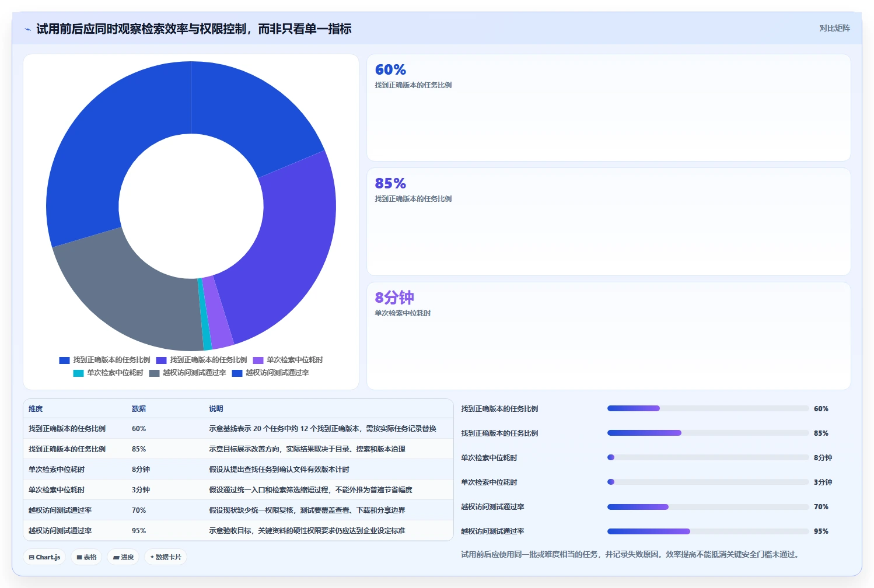
Task: Click the description starting 假设现状缺少统一权限复核
Action: pyautogui.click(x=307, y=510)
